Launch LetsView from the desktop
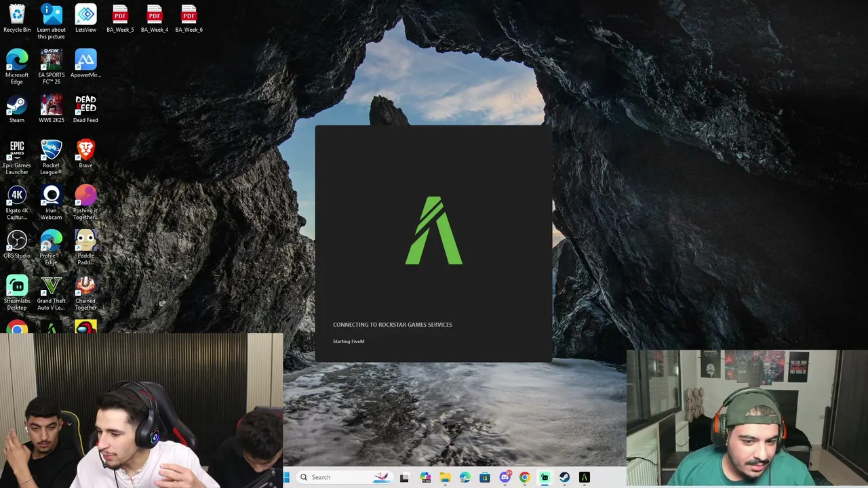 [x=85, y=18]
